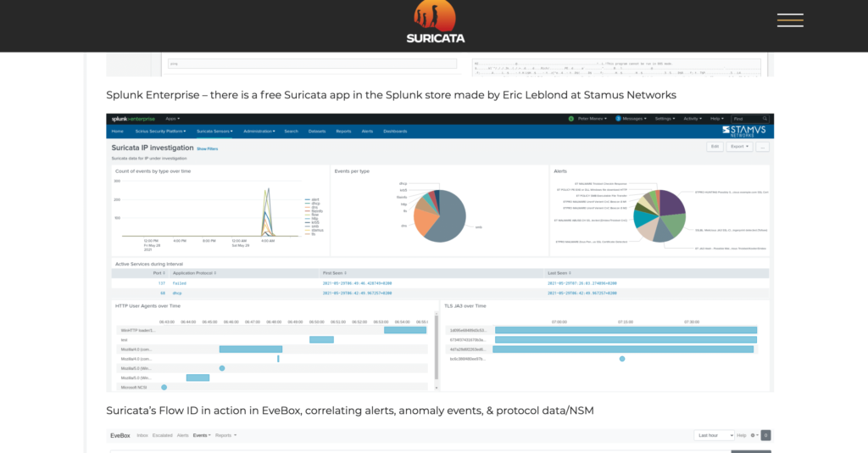868x453 pixels.
Task: Open the EveBox Inbox tab
Action: (x=142, y=435)
